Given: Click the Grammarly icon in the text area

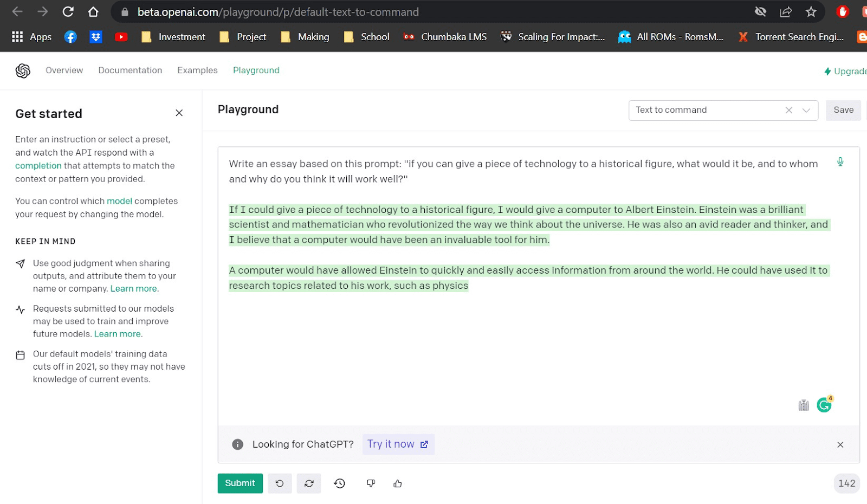Looking at the screenshot, I should pos(824,405).
